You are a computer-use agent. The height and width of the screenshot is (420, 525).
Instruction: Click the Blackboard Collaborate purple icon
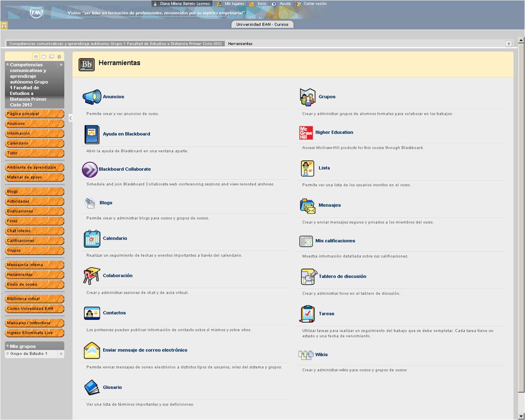(89, 169)
